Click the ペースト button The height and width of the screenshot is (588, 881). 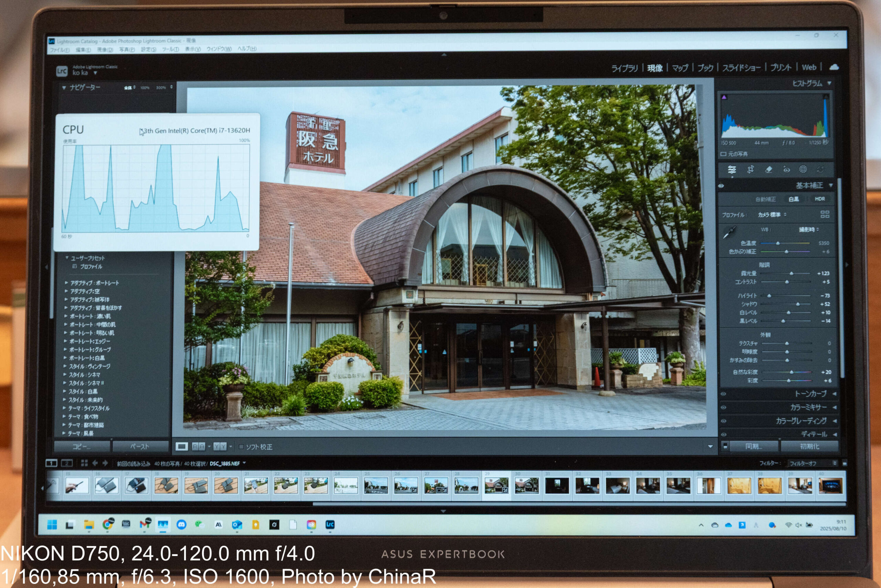140,446
